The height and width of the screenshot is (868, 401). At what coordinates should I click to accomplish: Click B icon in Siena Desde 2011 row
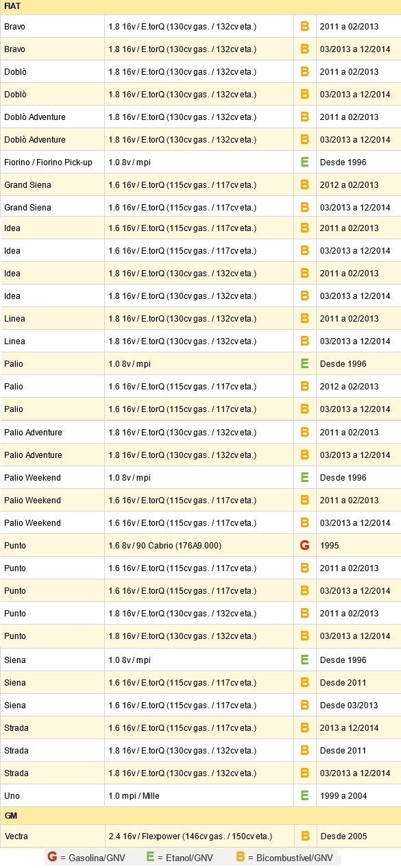[x=304, y=683]
